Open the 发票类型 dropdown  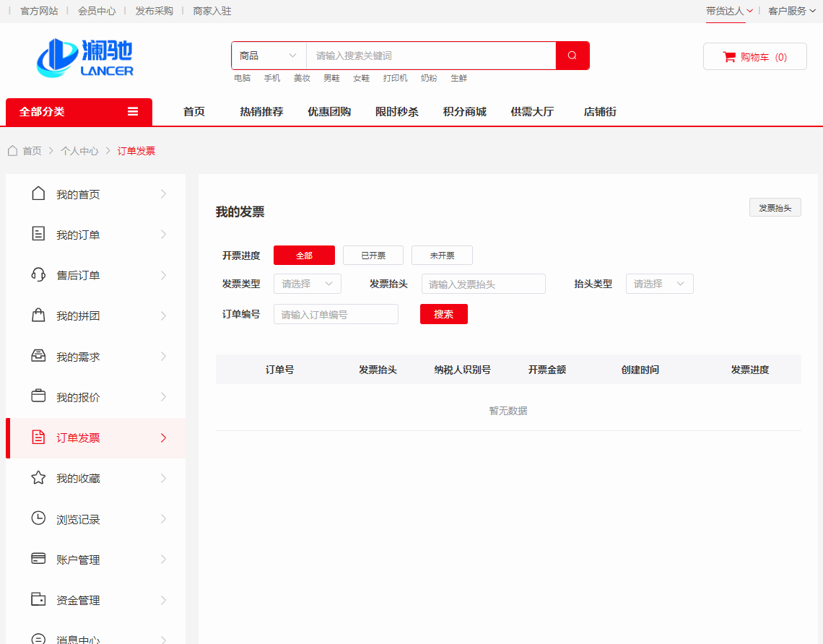pos(307,284)
